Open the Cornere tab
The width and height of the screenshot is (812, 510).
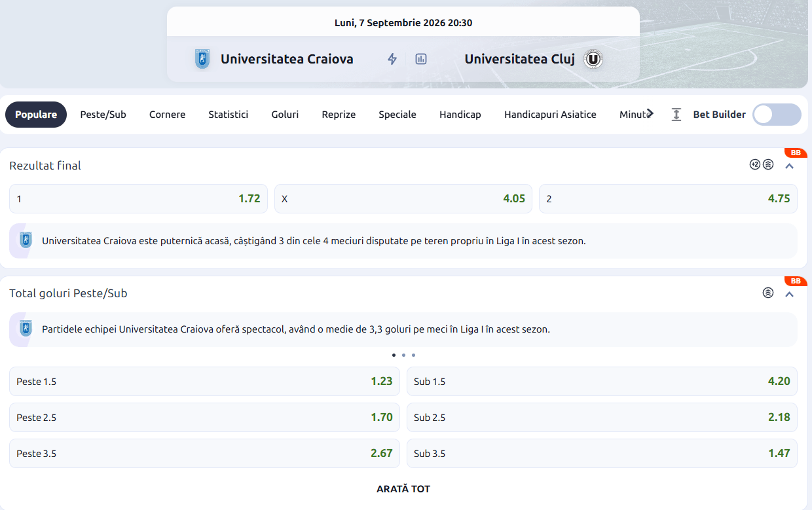(167, 115)
